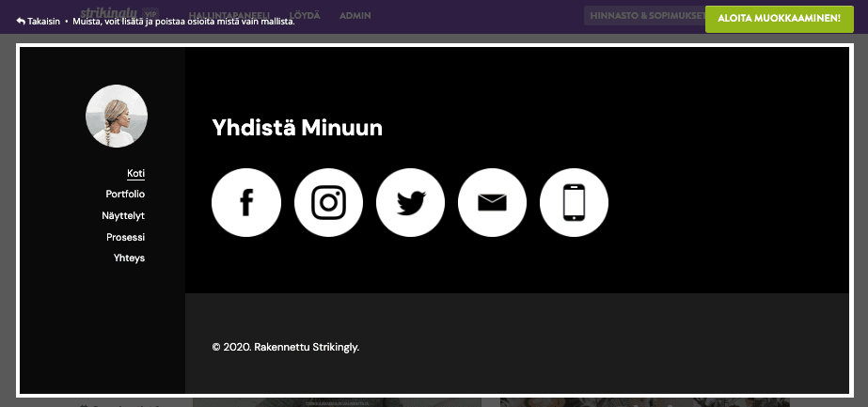Click the profile avatar photo
Image resolution: width=868 pixels, height=407 pixels.
(x=117, y=117)
